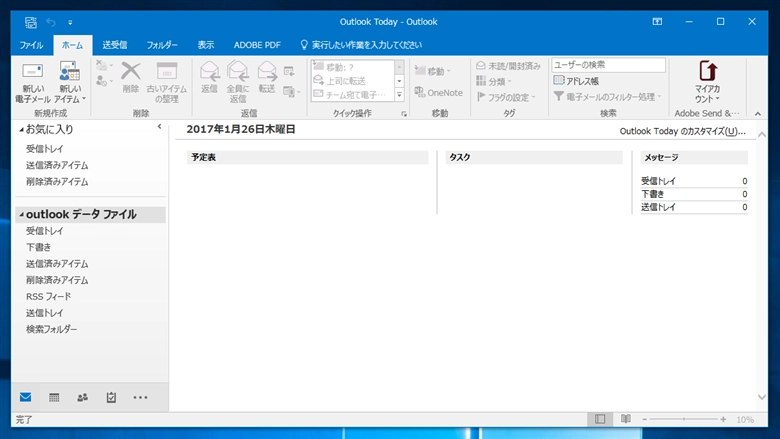The height and width of the screenshot is (439, 780).
Task: Click the 実行したい作業を入力してください box
Action: tap(361, 45)
